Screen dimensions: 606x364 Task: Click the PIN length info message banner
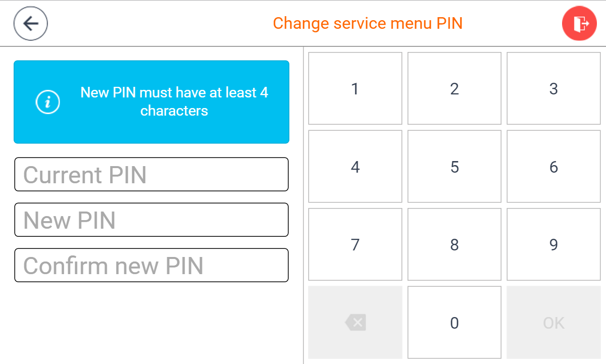[174, 102]
